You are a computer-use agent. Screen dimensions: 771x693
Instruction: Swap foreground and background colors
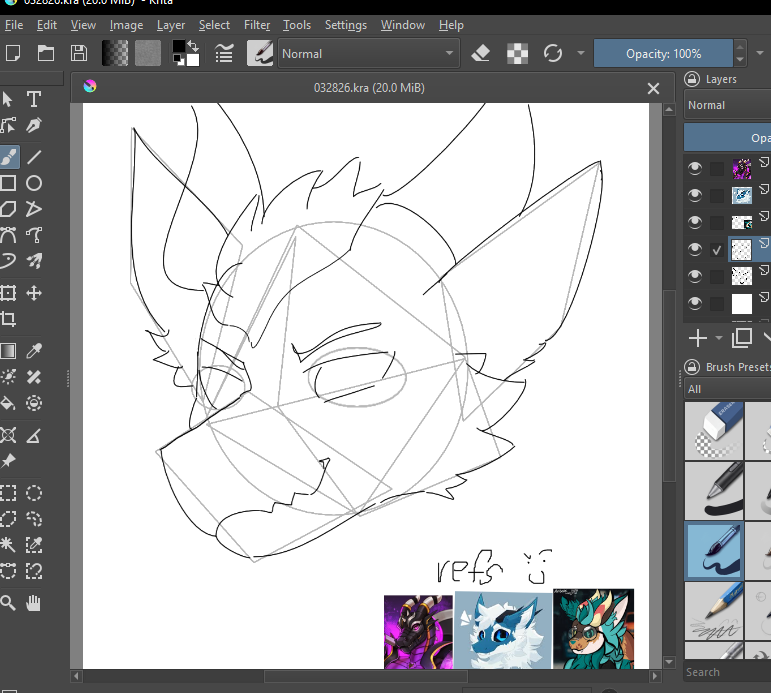(193, 47)
